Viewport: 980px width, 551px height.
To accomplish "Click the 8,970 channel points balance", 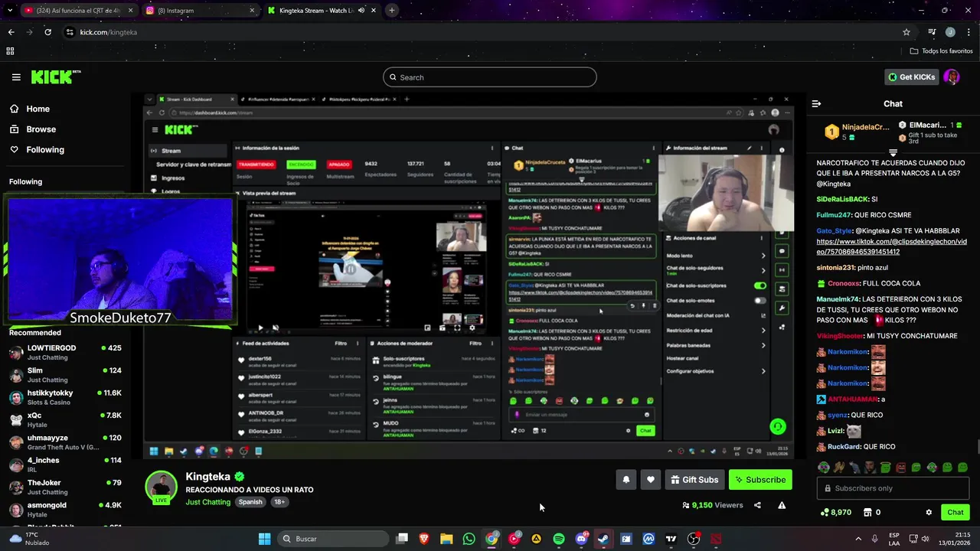I will [x=835, y=512].
